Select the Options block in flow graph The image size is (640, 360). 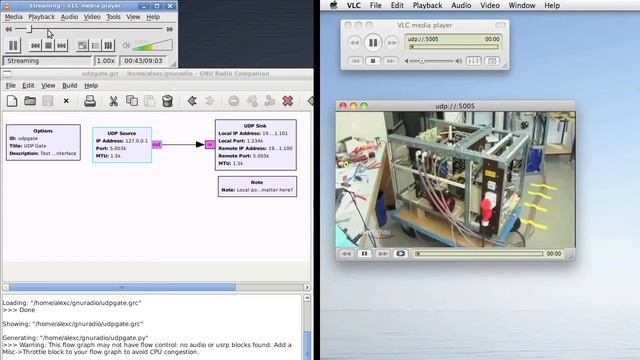(x=43, y=142)
